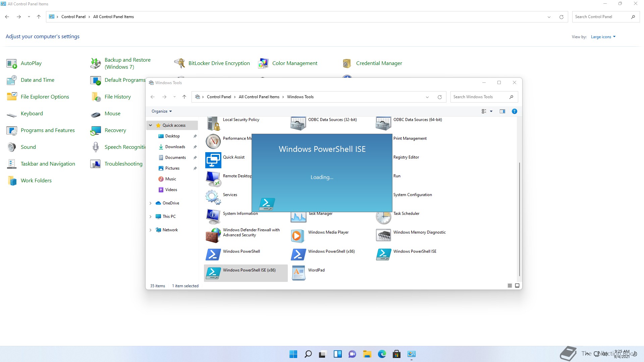
Task: Open the Windows PowerShell icon
Action: (x=213, y=254)
